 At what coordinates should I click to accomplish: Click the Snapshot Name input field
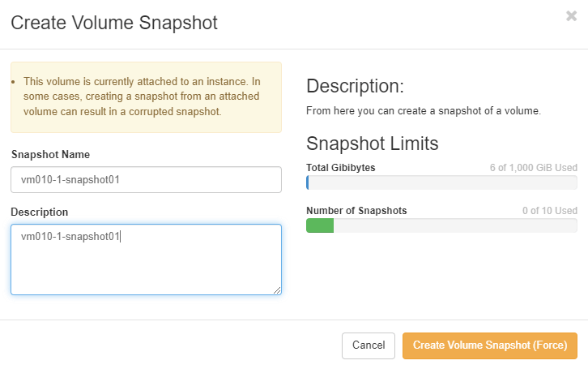146,180
